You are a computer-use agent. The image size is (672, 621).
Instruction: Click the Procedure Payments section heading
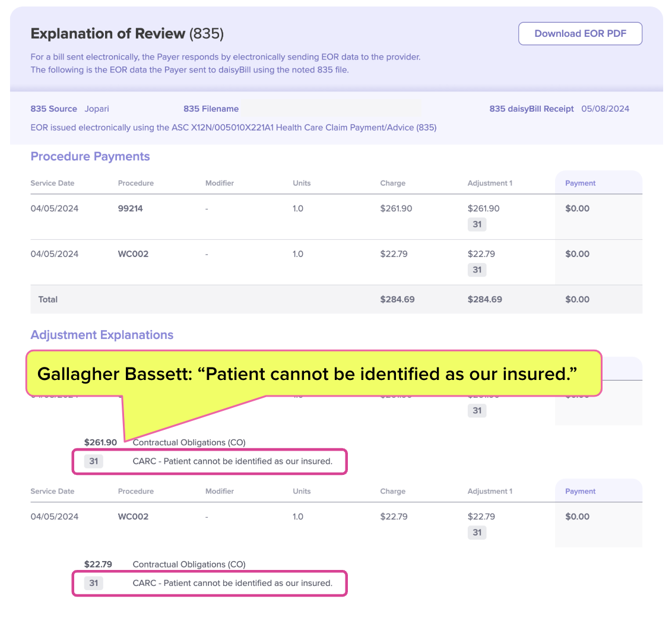(90, 156)
